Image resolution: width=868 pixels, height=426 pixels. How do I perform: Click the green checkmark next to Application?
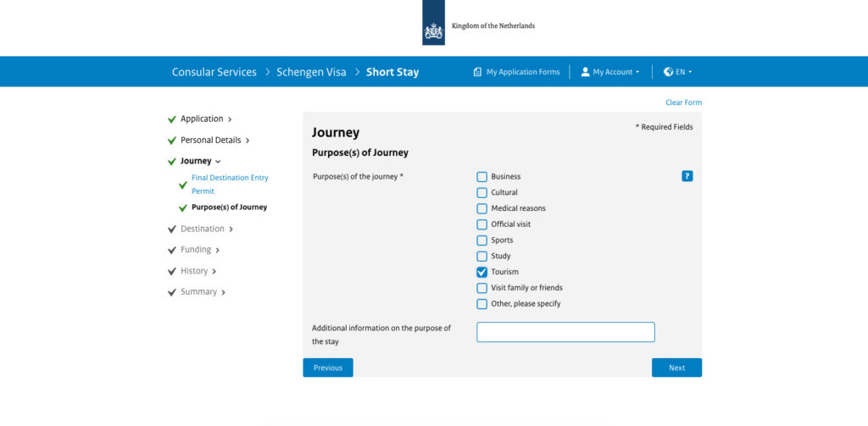point(171,119)
